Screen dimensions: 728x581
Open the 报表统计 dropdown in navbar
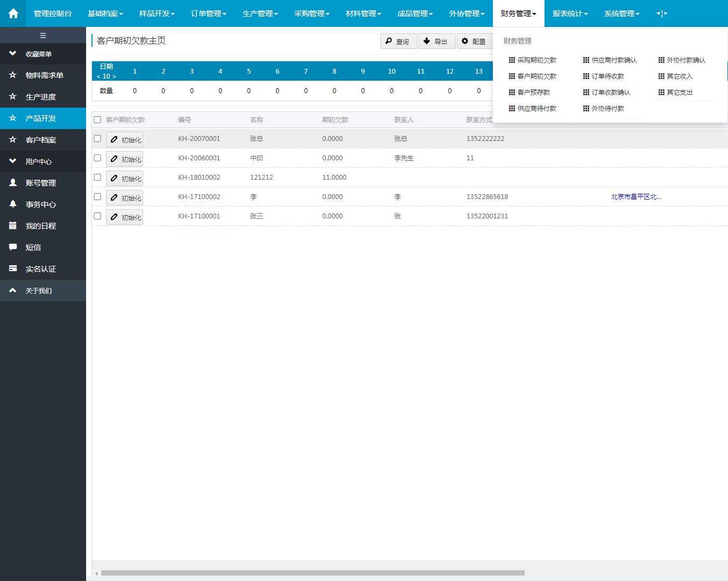coord(570,13)
